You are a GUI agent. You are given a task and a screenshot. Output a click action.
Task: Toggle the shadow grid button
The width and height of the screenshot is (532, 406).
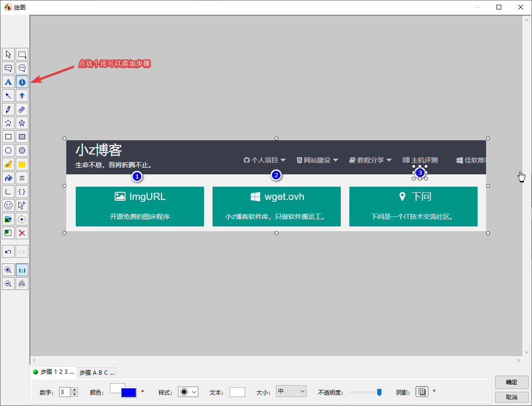pyautogui.click(x=422, y=391)
